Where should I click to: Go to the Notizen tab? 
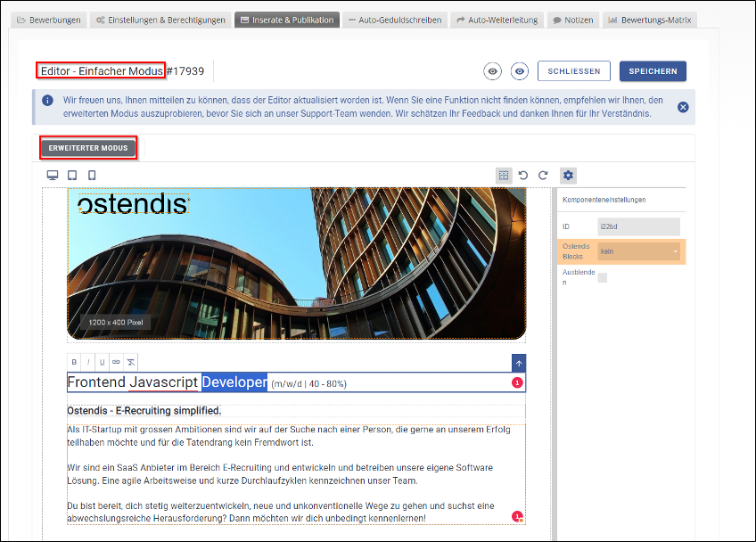pos(573,20)
